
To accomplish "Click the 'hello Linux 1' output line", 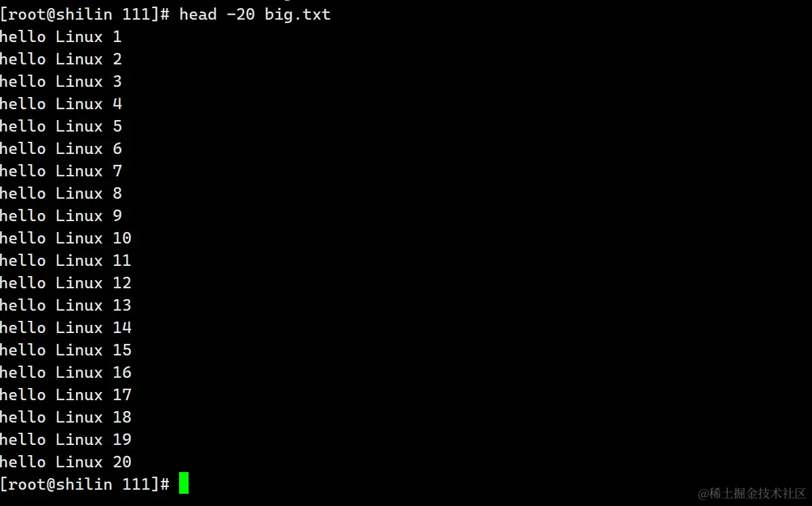I will [x=60, y=37].
